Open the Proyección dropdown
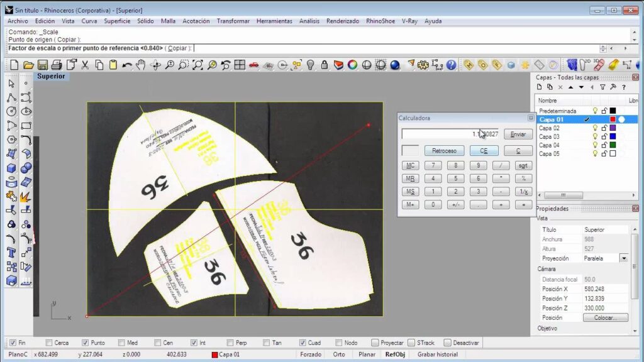The image size is (644, 362). click(x=623, y=258)
